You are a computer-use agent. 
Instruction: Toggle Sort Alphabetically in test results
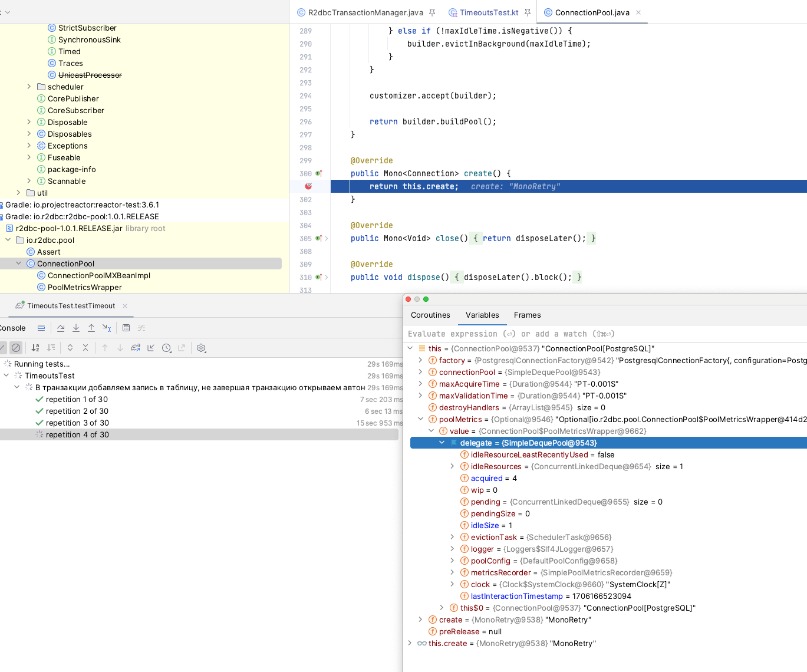point(35,348)
